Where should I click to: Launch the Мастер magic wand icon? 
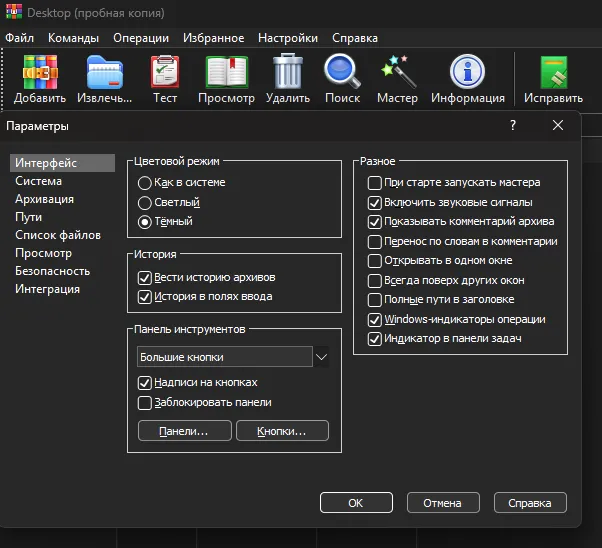398,71
